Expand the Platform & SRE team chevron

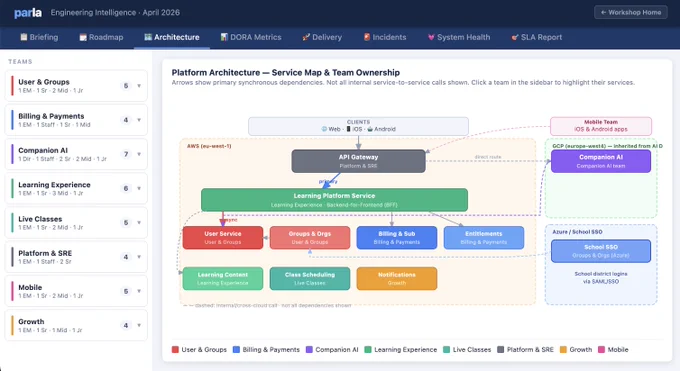[139, 257]
